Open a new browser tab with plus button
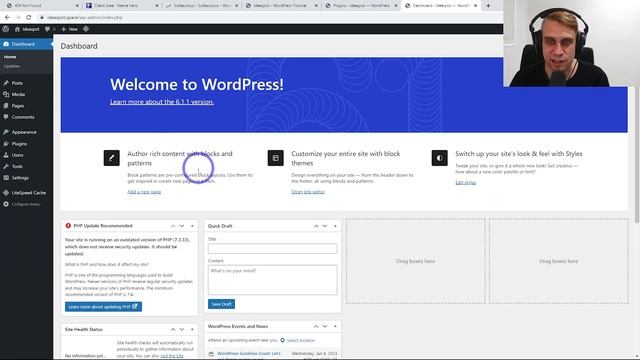Viewport: 640px width, 360px height. point(488,6)
